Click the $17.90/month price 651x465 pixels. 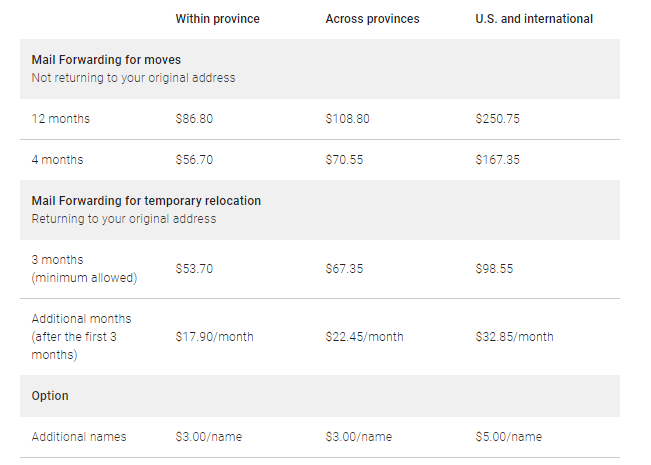[x=214, y=337]
